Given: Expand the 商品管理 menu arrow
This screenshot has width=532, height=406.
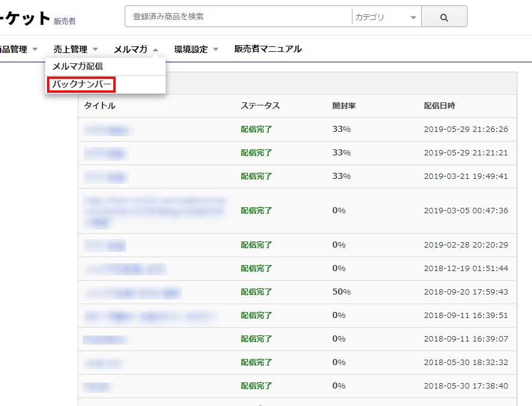Looking at the screenshot, I should pos(35,49).
